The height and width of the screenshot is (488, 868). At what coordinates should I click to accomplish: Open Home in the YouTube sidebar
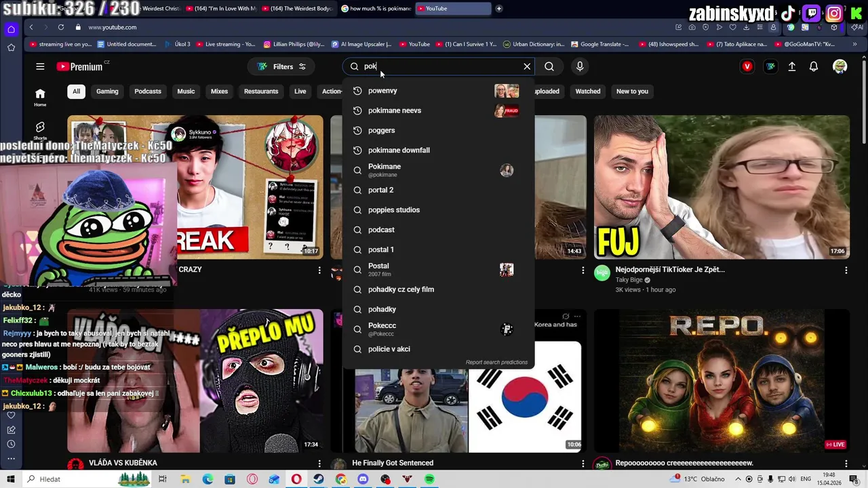point(40,98)
